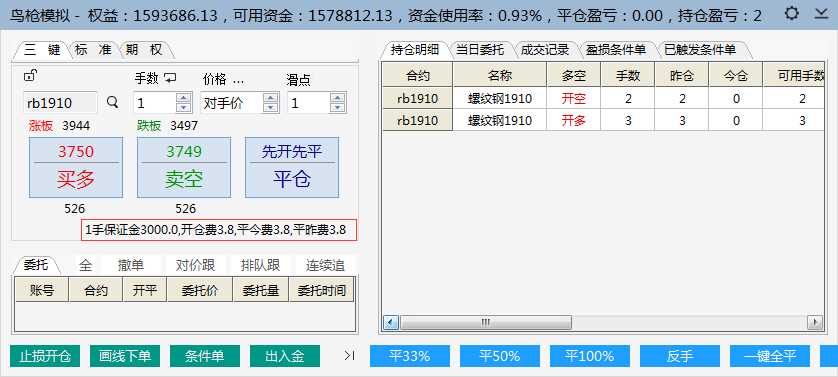This screenshot has width=838, height=377.
Task: Click the 委托时间 column header
Action: tap(322, 291)
